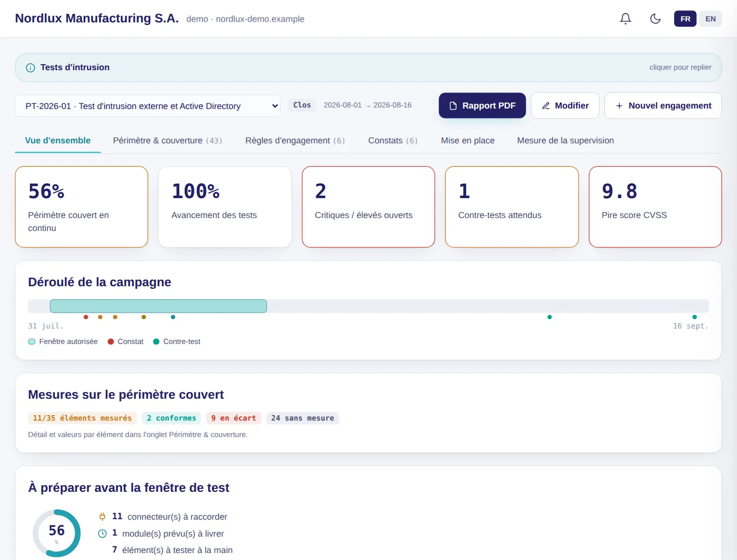Switch language to EN
The width and height of the screenshot is (737, 560).
(711, 19)
